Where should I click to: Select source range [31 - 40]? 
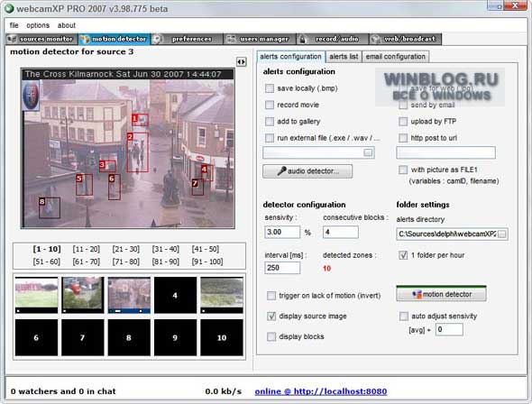tap(166, 249)
